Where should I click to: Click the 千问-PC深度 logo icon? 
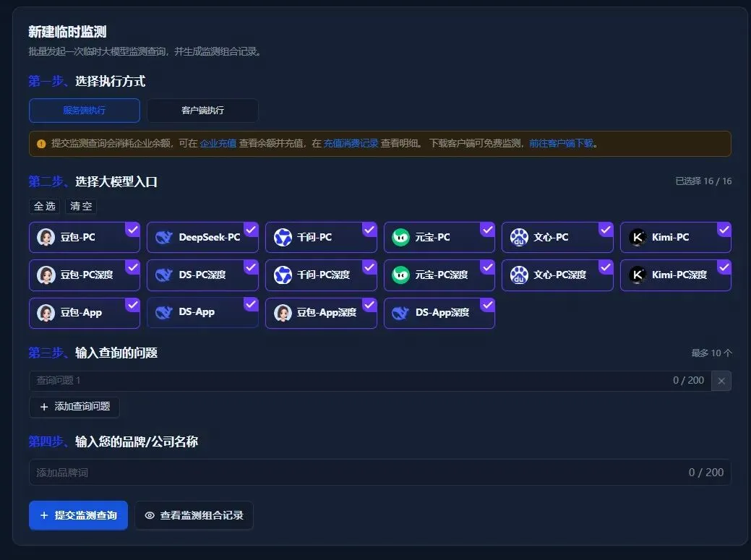pyautogui.click(x=283, y=275)
